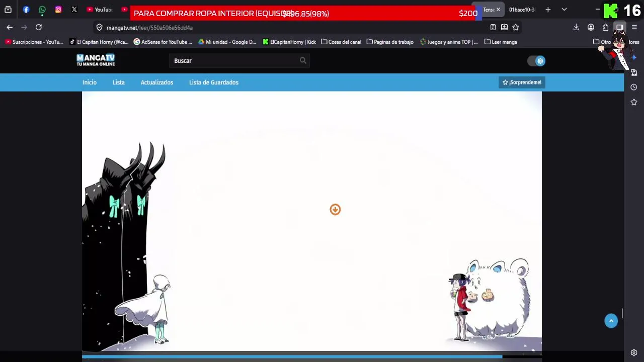The height and width of the screenshot is (362, 644).
Task: Click the site security shield icon
Action: [x=99, y=28]
